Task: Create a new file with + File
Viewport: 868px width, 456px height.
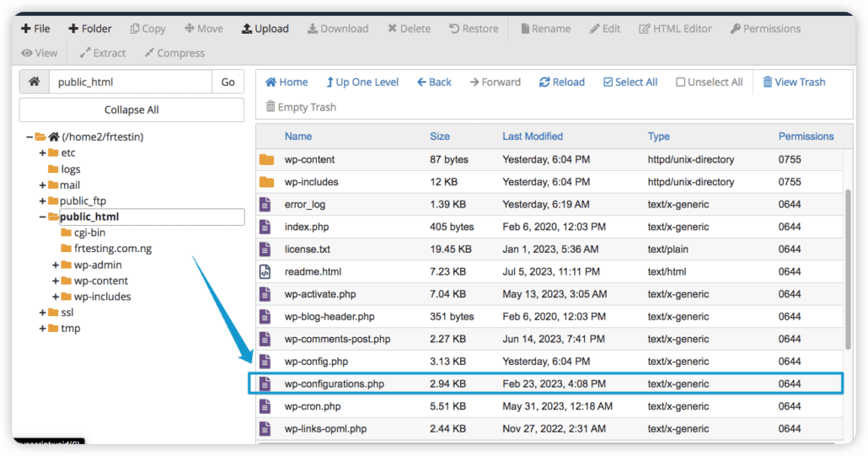Action: click(35, 29)
